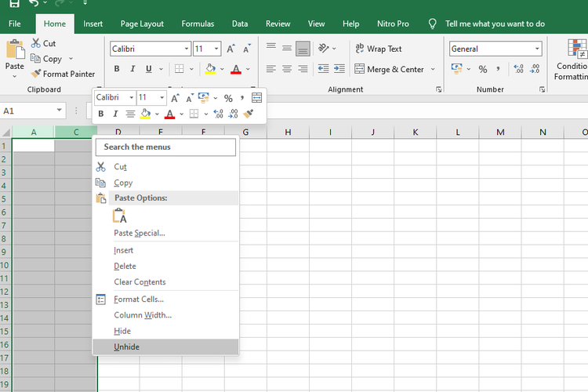Click the Paste clipboard icon in ribbon
This screenshot has width=588, height=392.
pos(16,49)
